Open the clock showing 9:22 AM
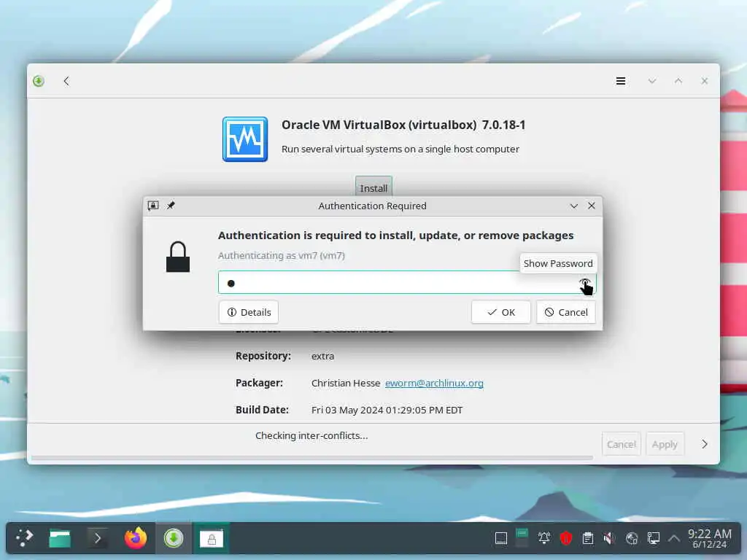Viewport: 747px width, 560px height. coord(709,538)
